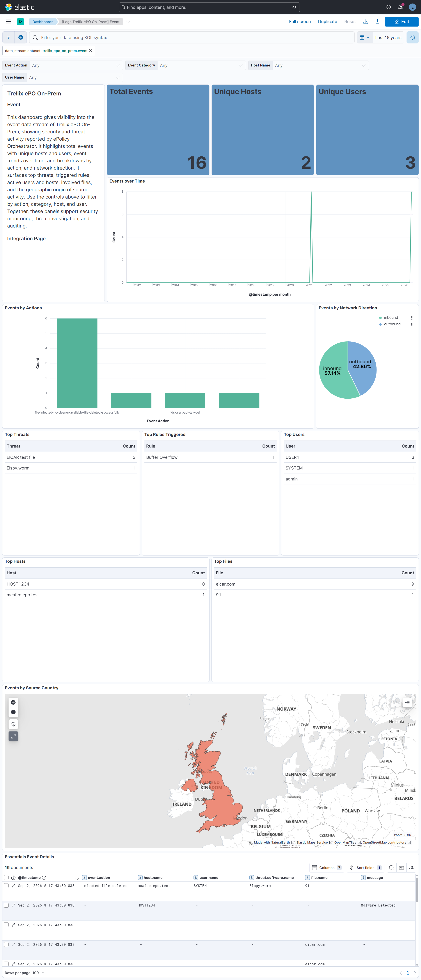The image size is (421, 980).
Task: Remove the data_stream.dataset filter pill
Action: tap(91, 51)
